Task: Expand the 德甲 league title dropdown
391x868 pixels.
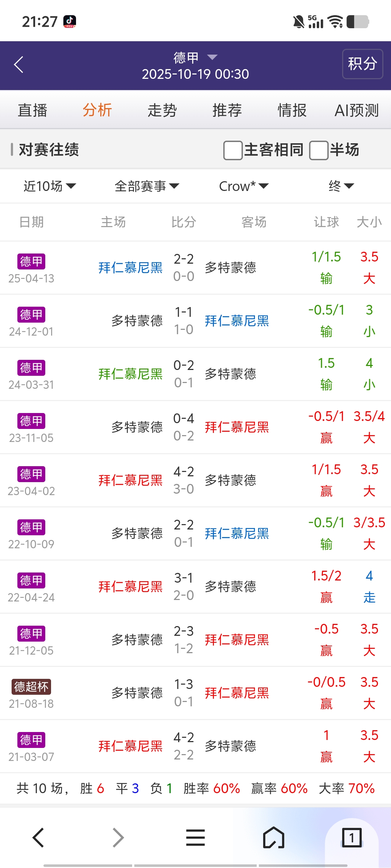Action: point(195,58)
